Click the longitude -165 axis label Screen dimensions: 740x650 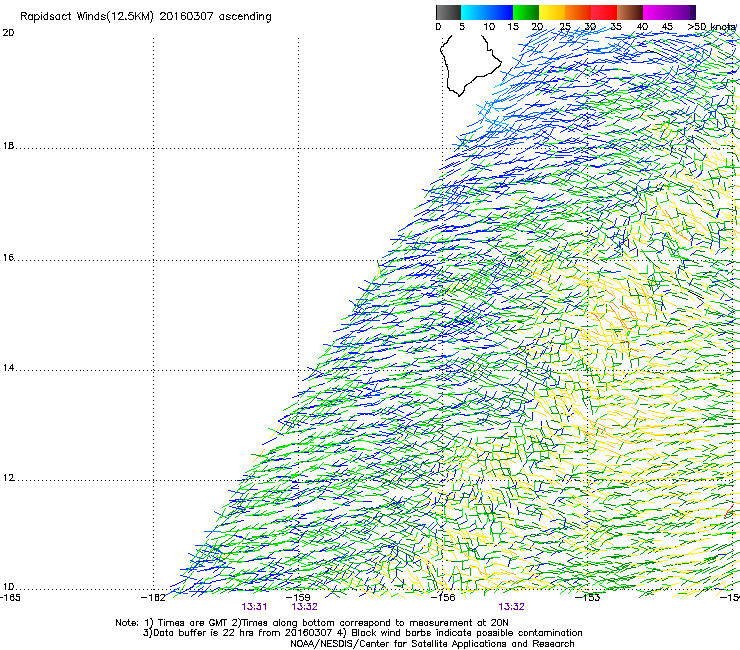10,597
